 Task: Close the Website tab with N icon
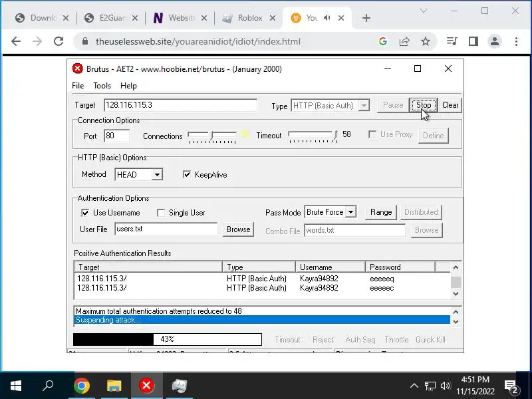click(204, 18)
